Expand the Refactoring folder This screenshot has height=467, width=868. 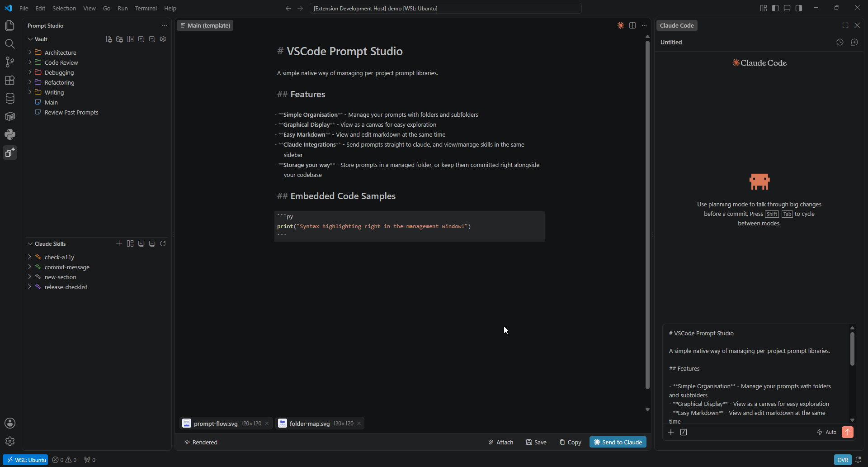(x=30, y=82)
